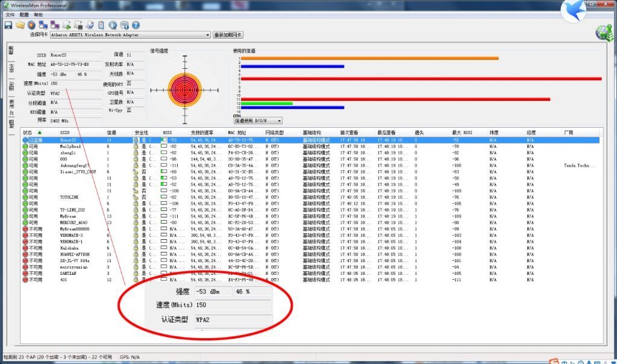Click the lock icon in the MERCURY_A640 row

[x=136, y=223]
